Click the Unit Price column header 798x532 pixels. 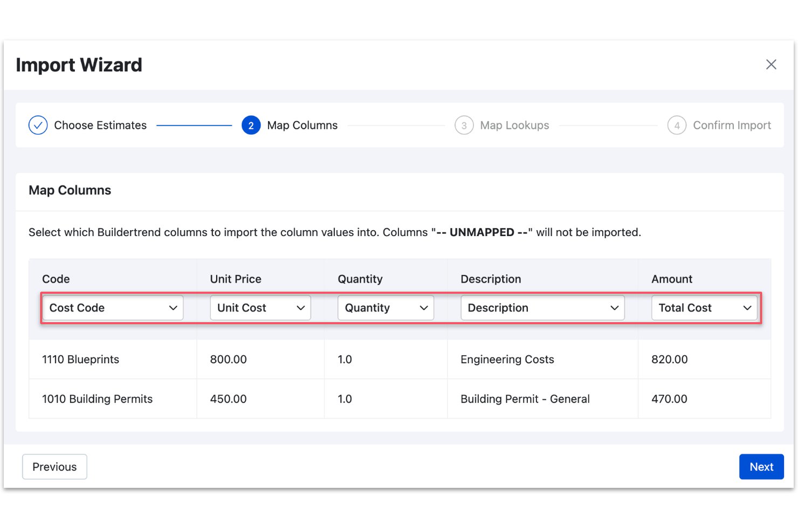[236, 279]
